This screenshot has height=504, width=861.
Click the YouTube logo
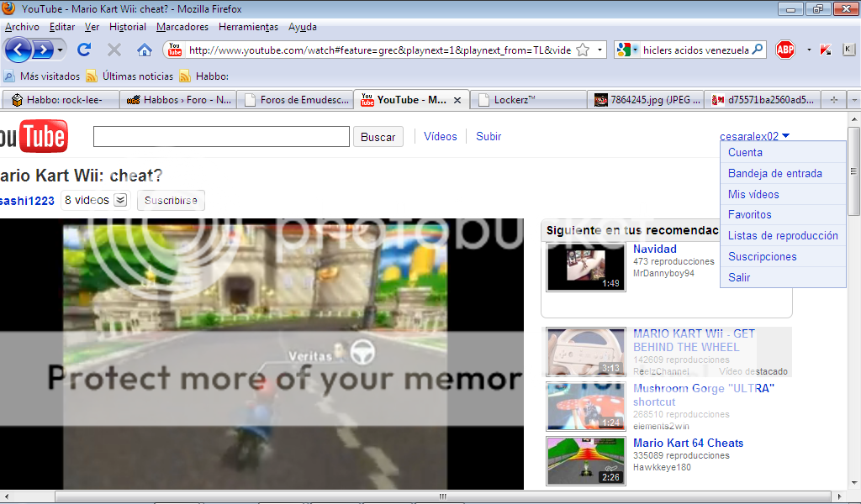click(34, 137)
